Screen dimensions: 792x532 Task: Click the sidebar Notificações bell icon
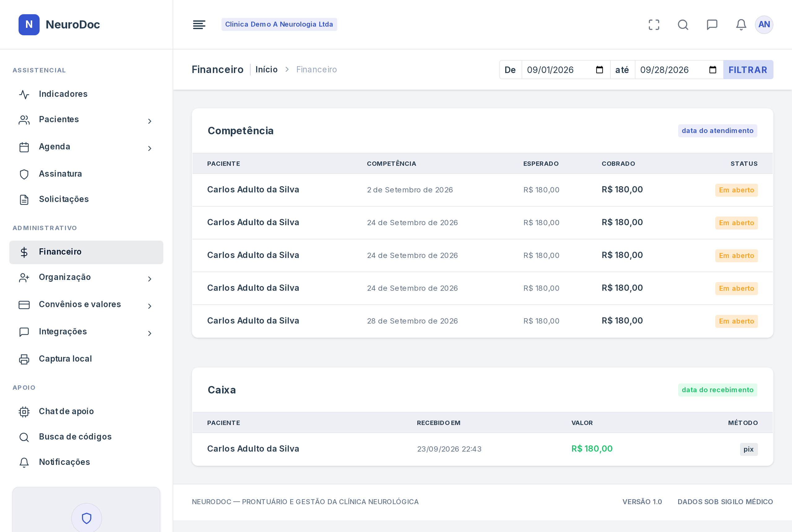[x=24, y=462]
